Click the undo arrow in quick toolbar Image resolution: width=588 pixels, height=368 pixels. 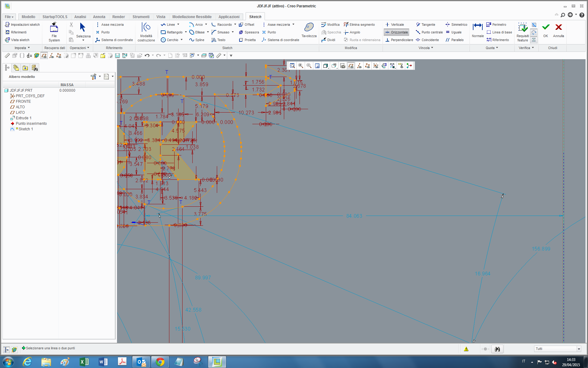tap(147, 56)
